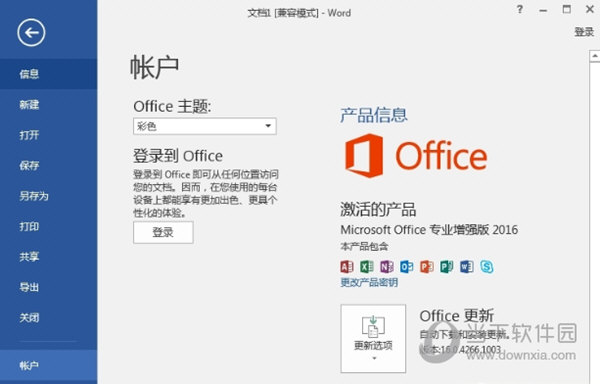Click the Office logo

pyautogui.click(x=416, y=156)
